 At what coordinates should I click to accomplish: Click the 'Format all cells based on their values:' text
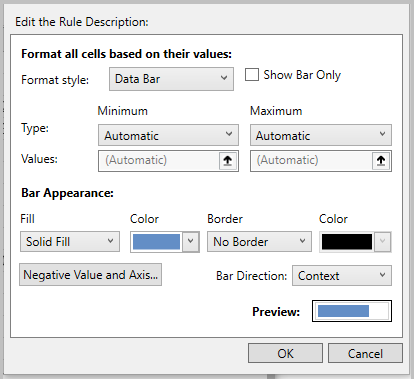(x=126, y=54)
